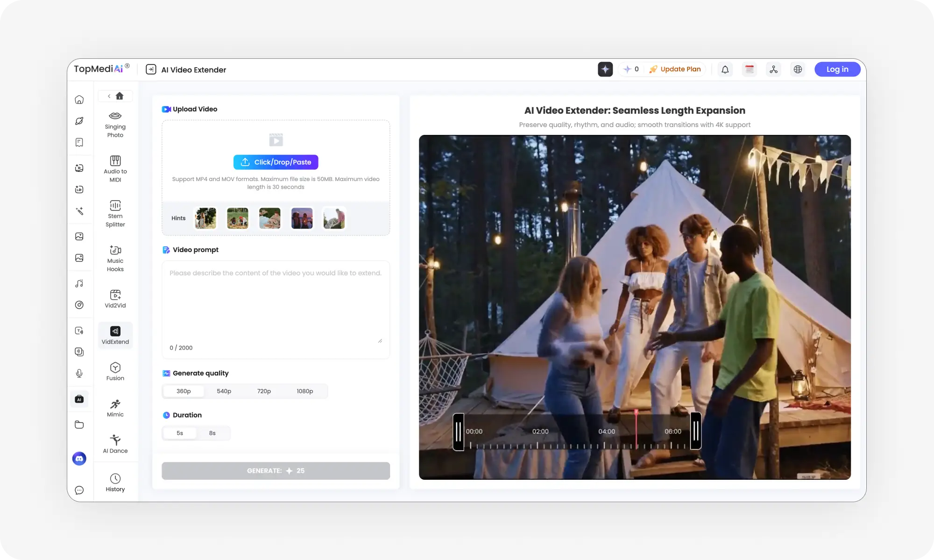
Task: Click the home icon above the sidebar
Action: point(120,96)
